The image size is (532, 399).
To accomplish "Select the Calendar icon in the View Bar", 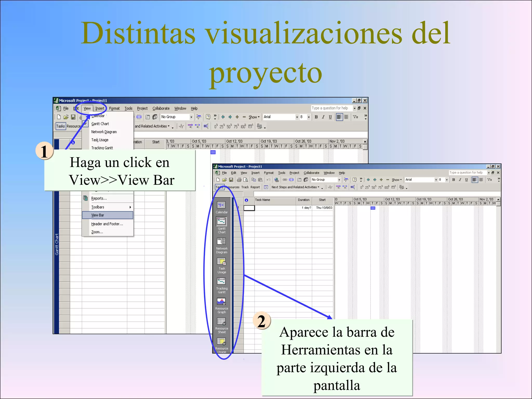I will (x=221, y=205).
